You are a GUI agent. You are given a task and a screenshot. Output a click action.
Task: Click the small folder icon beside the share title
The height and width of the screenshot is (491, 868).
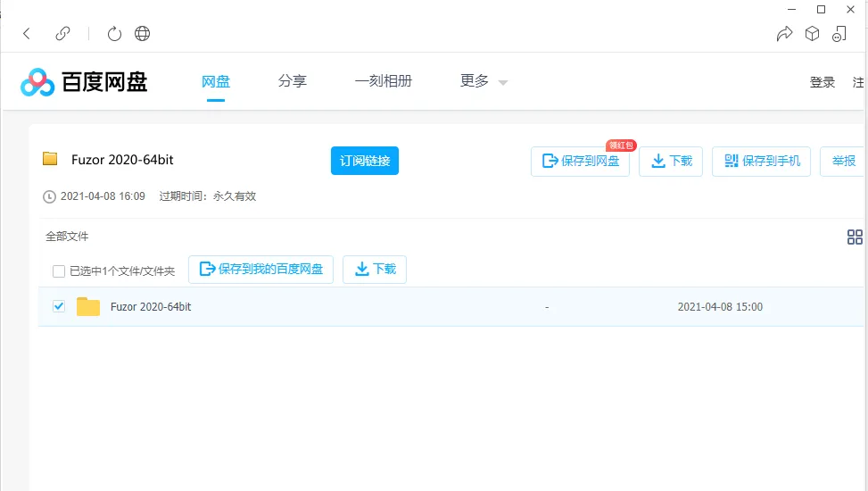(50, 159)
